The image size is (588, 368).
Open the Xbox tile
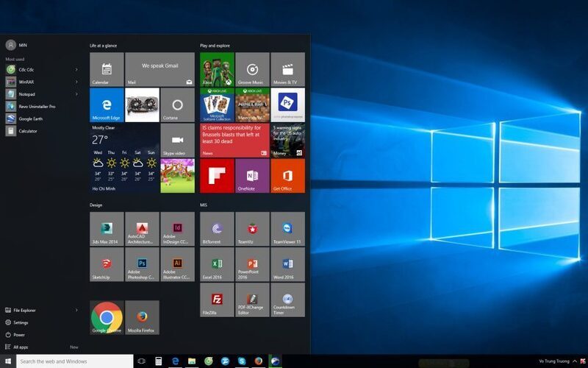(217, 69)
